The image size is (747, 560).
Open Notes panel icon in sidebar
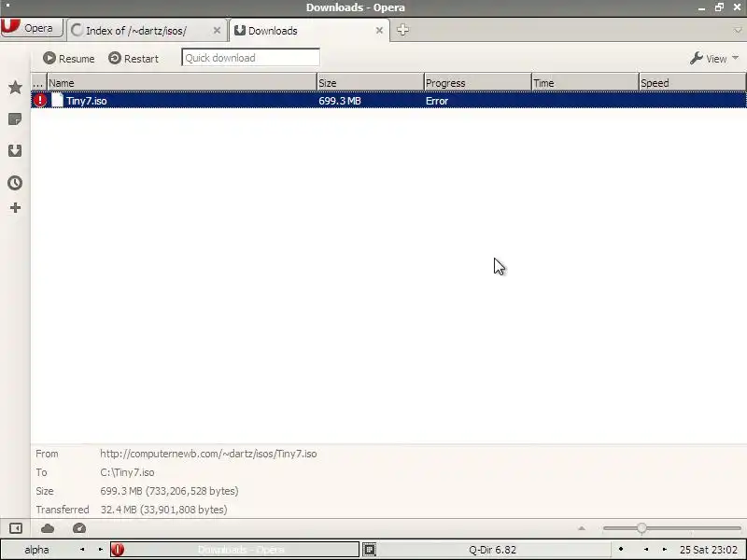tap(15, 119)
